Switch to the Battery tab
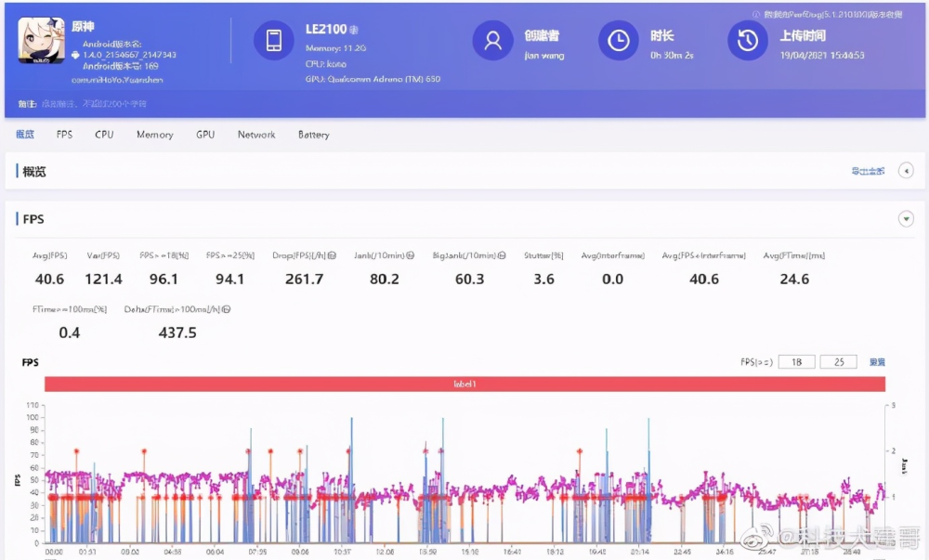Screen dimensions: 929x560 [313, 135]
